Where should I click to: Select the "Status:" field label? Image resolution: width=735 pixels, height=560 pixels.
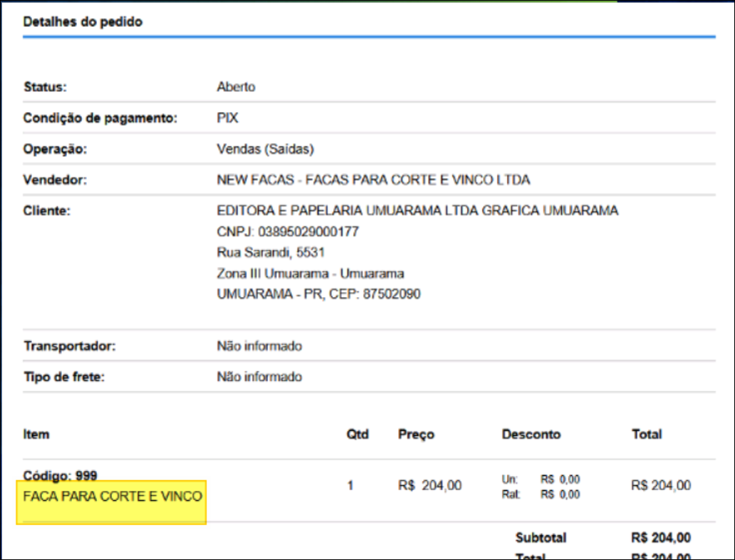tap(45, 87)
